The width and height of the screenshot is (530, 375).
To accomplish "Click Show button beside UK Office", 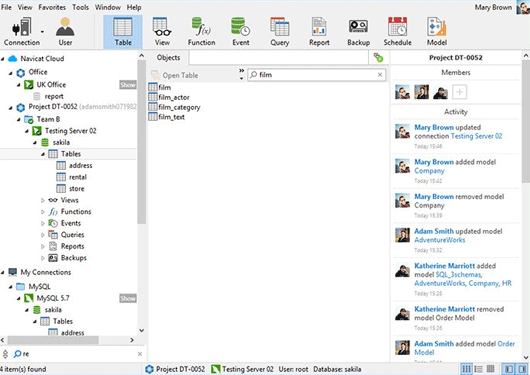I will 128,85.
